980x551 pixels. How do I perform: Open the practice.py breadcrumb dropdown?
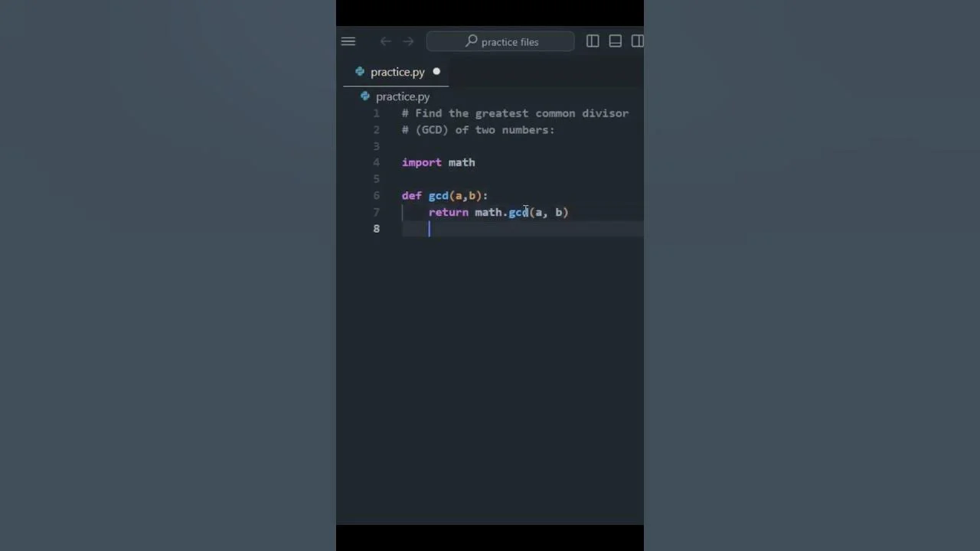403,96
